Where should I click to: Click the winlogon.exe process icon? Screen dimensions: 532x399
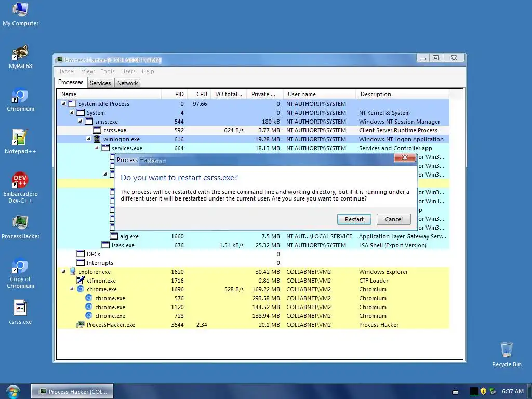tap(97, 139)
